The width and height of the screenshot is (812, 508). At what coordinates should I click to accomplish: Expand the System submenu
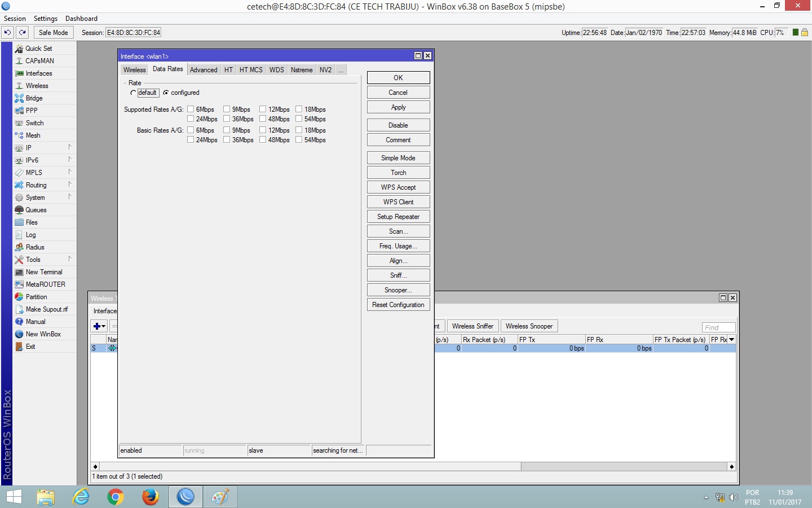(70, 197)
